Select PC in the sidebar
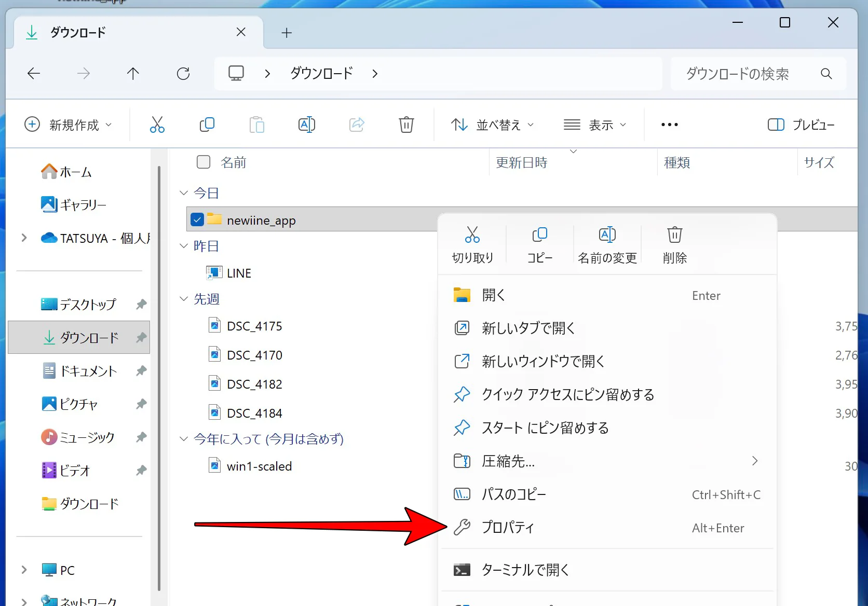Image resolution: width=868 pixels, height=606 pixels. tap(58, 570)
